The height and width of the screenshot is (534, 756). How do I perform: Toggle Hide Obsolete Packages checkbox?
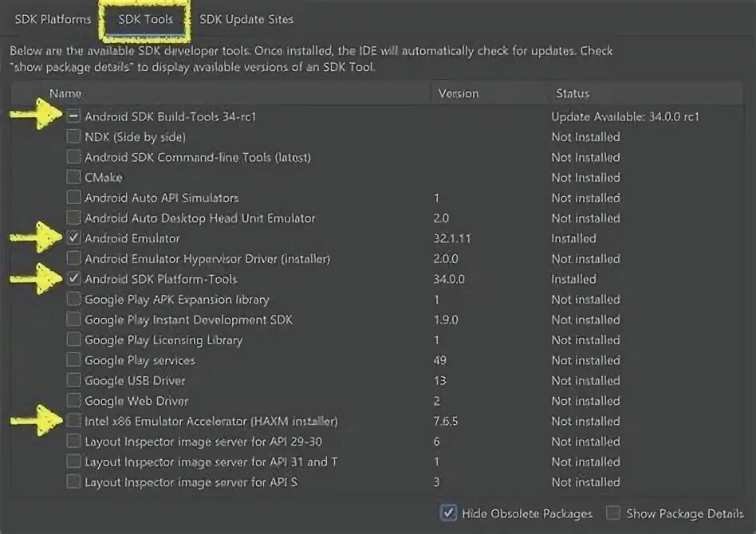(x=449, y=513)
